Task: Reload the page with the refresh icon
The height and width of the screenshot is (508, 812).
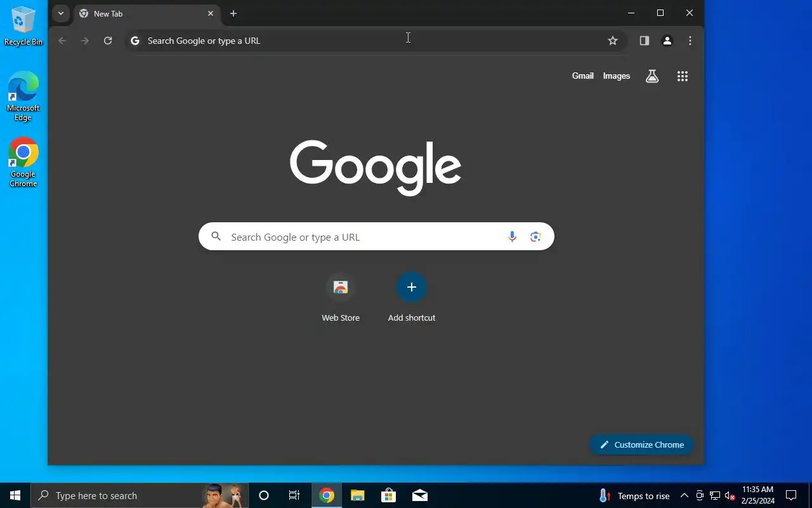Action: (108, 41)
